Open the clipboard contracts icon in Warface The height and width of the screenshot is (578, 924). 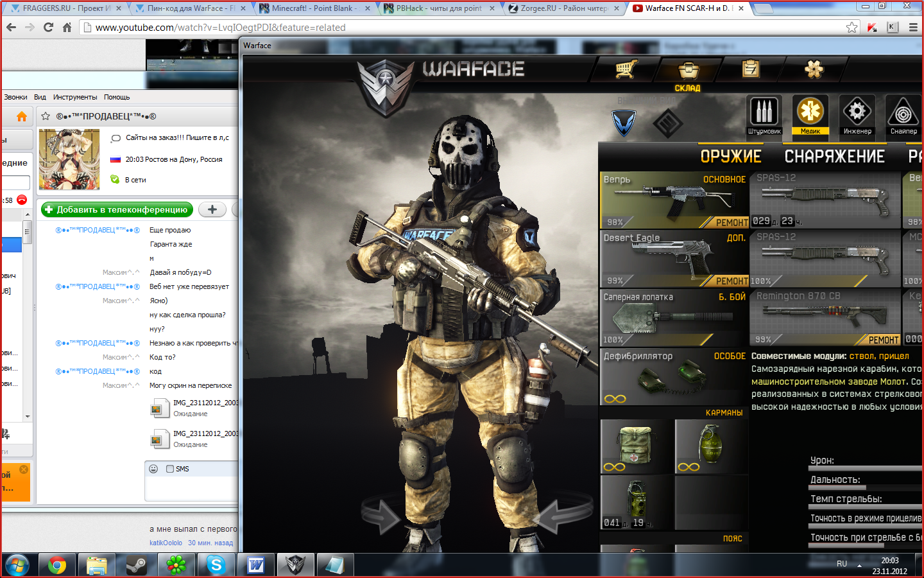(x=750, y=68)
